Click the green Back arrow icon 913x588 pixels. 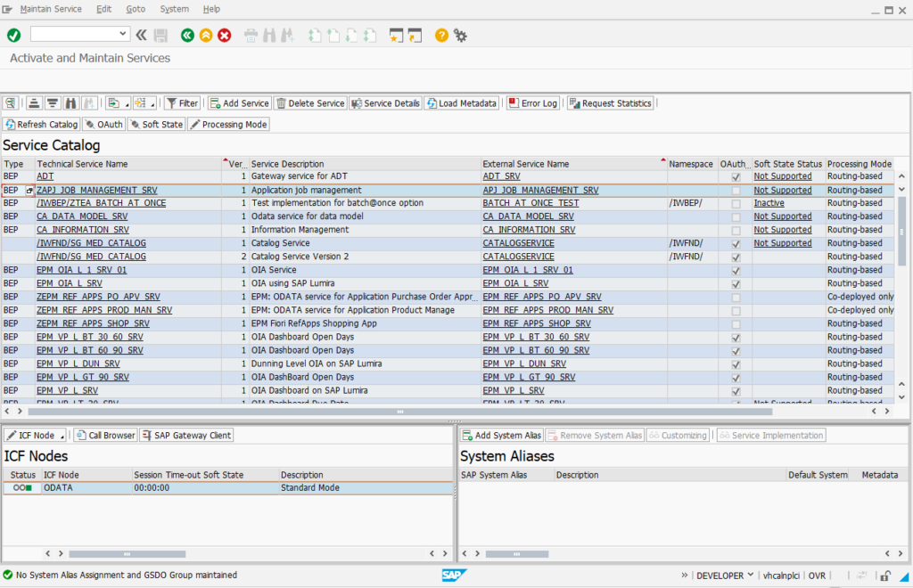[187, 36]
